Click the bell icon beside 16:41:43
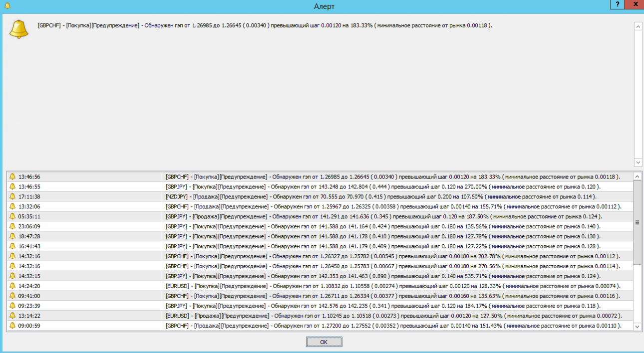The height and width of the screenshot is (353, 644). point(12,246)
